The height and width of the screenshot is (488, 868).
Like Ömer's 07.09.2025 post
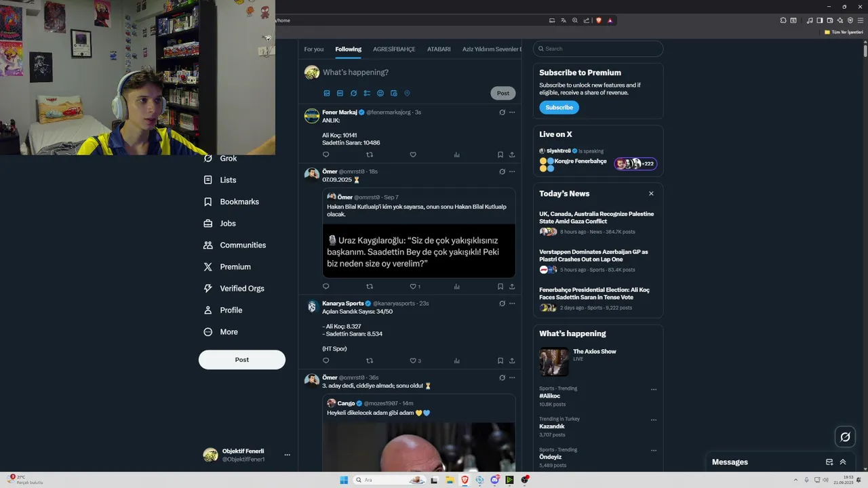(413, 287)
